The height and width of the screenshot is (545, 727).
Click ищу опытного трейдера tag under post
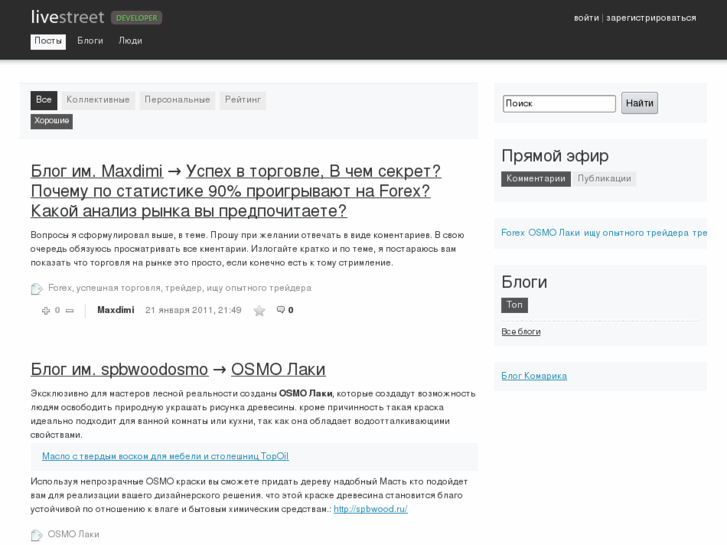[x=259, y=288]
